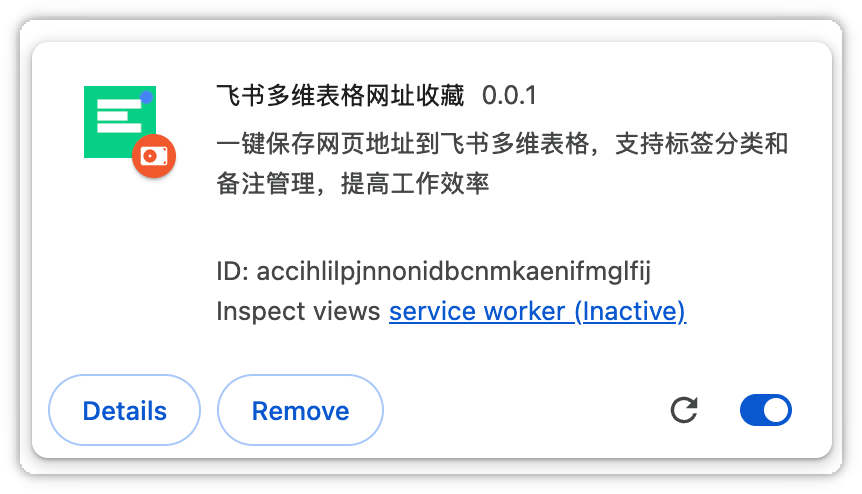862x494 pixels.
Task: Click the description line starting with 一键保存网页地址
Action: 502,143
